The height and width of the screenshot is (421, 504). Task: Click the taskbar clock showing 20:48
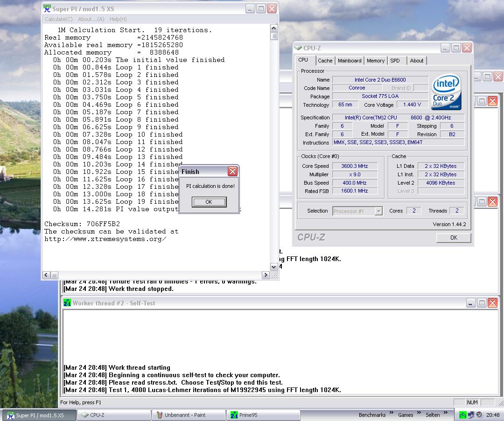(x=493, y=415)
